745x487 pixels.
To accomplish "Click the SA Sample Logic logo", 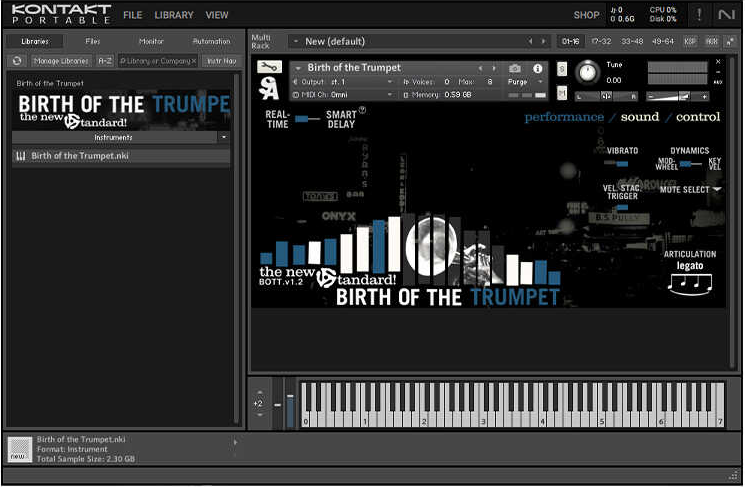I will (269, 87).
